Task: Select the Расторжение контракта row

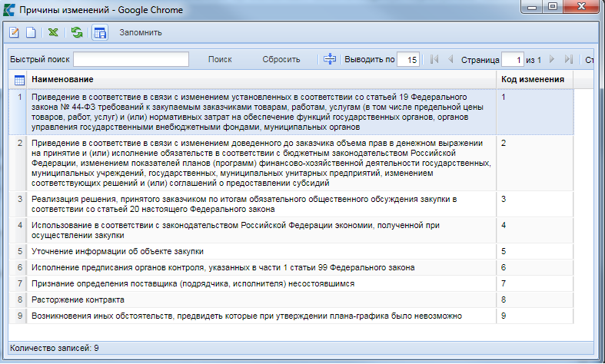Action: (x=261, y=299)
